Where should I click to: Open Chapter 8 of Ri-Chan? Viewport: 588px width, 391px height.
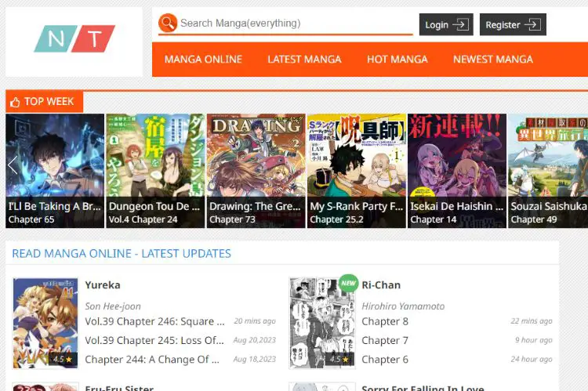(x=385, y=321)
